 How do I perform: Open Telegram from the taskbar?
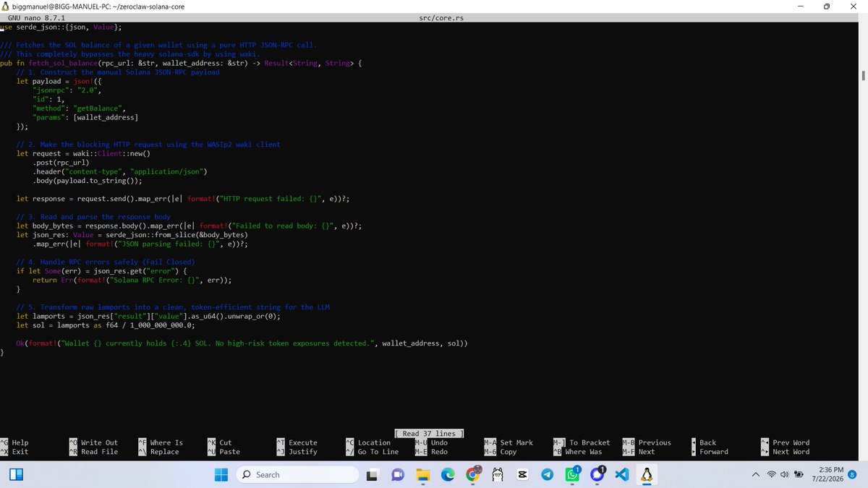pos(548,475)
